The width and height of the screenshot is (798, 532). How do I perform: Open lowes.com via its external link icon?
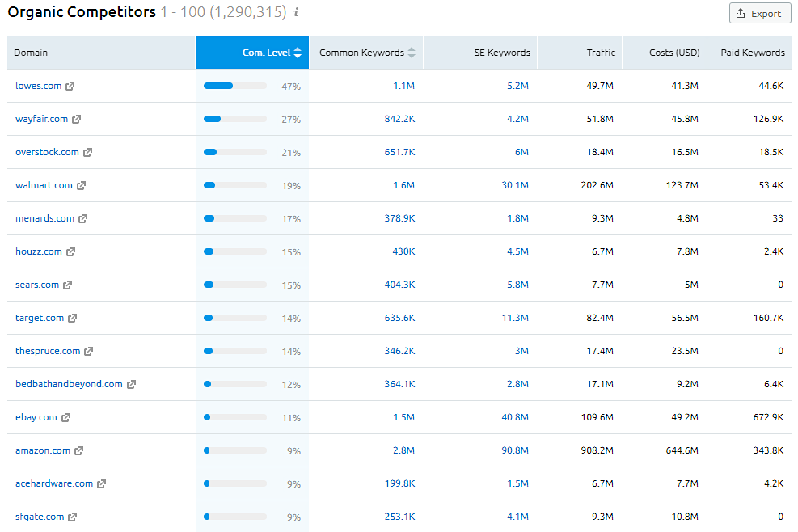[69, 86]
